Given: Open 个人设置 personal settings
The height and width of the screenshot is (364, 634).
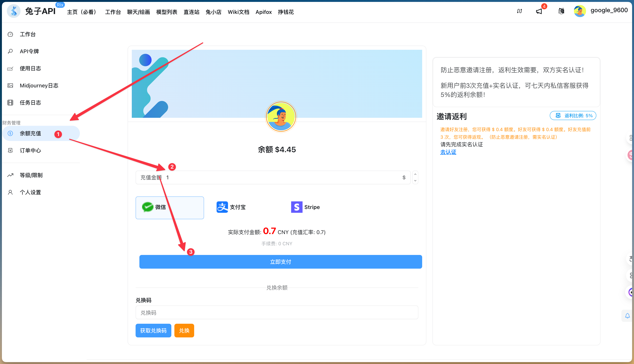Looking at the screenshot, I should point(30,192).
